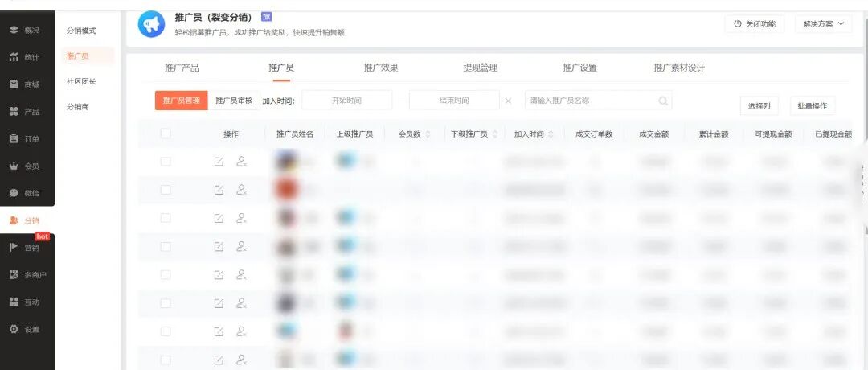
Task: Switch to the 推广设置 tab
Action: pos(579,68)
